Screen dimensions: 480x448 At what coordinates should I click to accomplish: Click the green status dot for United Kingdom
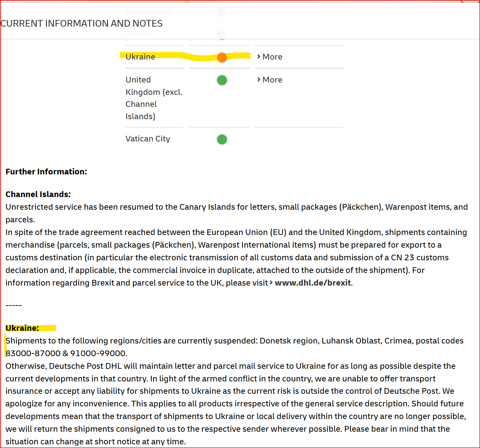coord(222,80)
